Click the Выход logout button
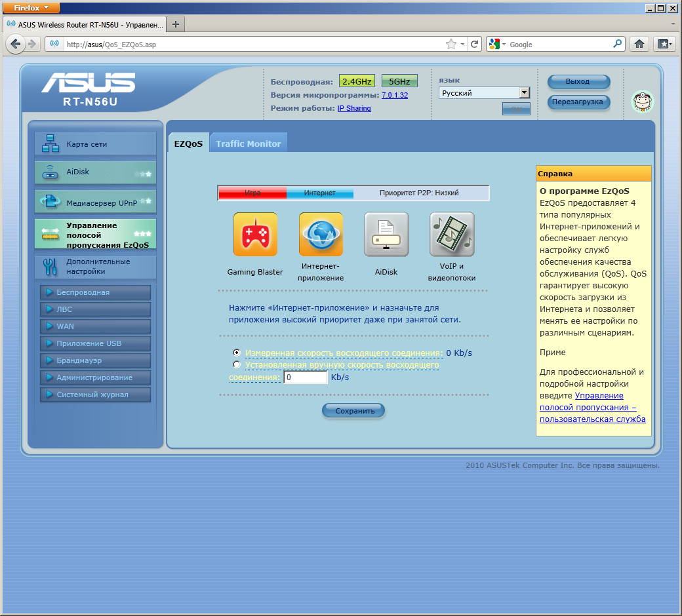Viewport: 682px width, 616px height. [578, 81]
